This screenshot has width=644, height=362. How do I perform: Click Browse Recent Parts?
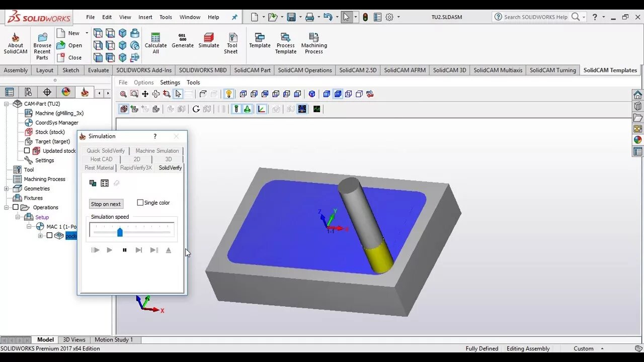coord(42,46)
